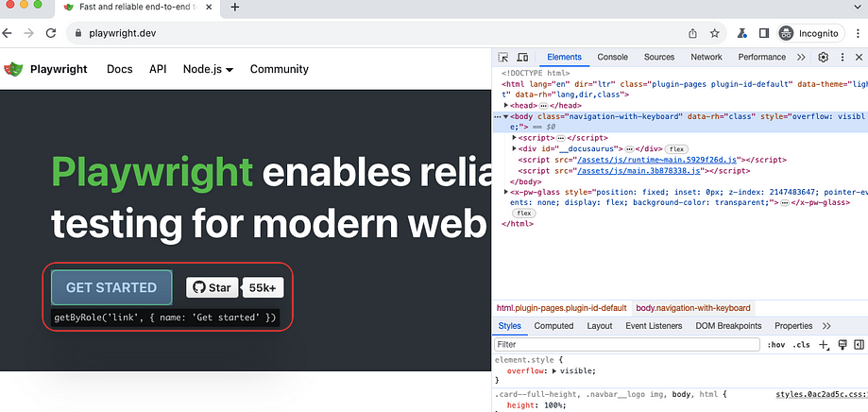Switch to the Elements panel tab
This screenshot has height=412, width=868.
pyautogui.click(x=564, y=57)
